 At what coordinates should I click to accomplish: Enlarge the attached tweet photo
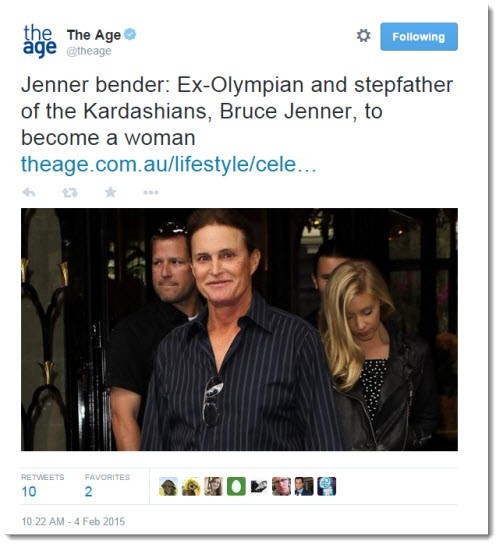(x=239, y=329)
